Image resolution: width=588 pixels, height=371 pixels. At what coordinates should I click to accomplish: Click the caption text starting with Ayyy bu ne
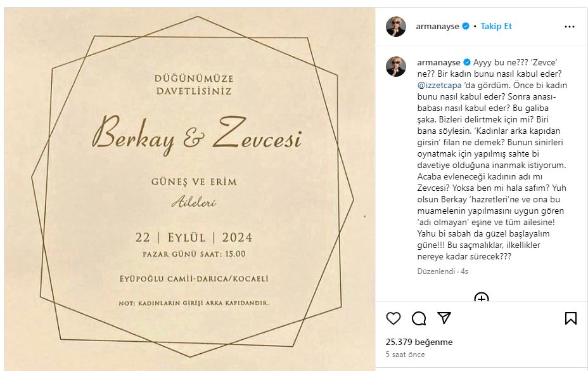[492, 159]
